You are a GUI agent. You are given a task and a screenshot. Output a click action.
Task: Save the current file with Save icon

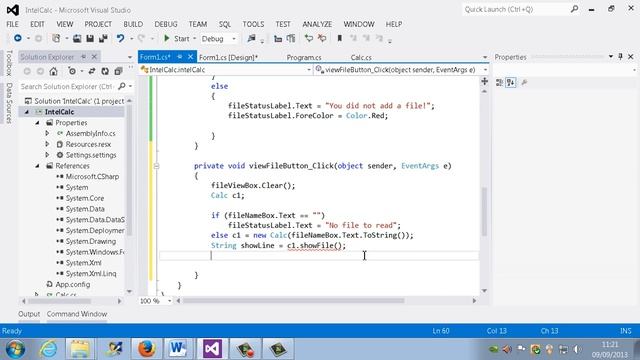coord(90,38)
